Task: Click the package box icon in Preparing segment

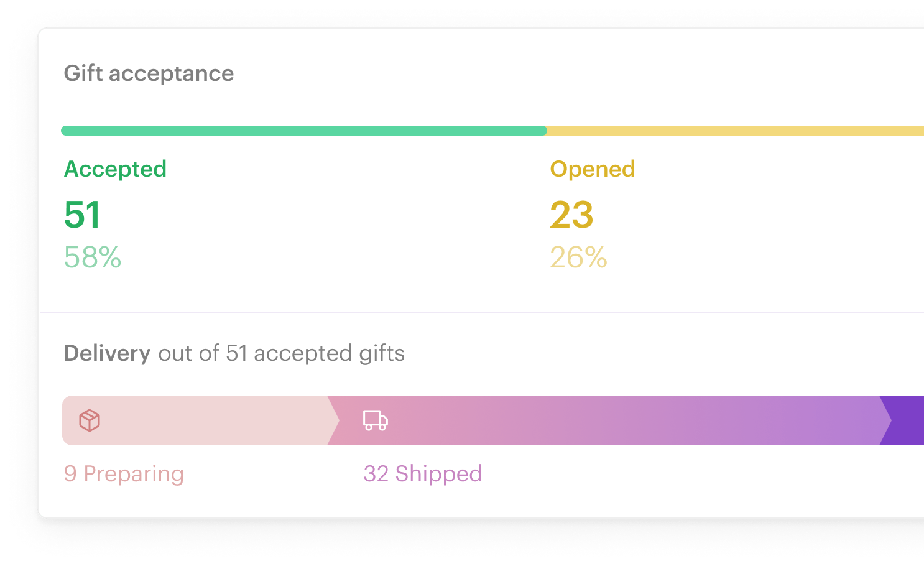Action: tap(90, 420)
